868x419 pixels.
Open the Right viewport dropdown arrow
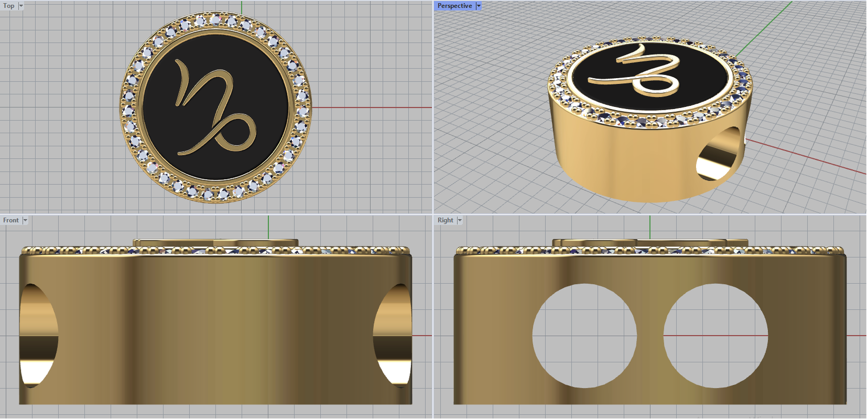coord(459,220)
